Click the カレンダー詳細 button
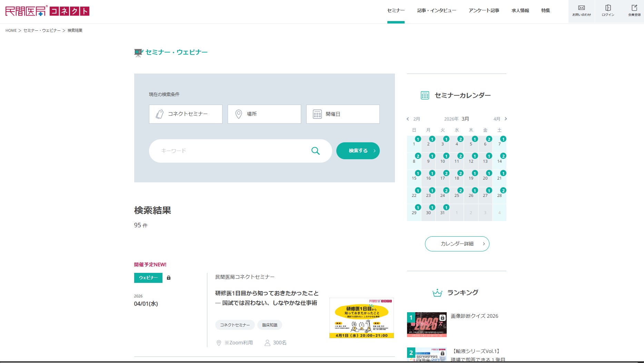The image size is (644, 363). 457,244
